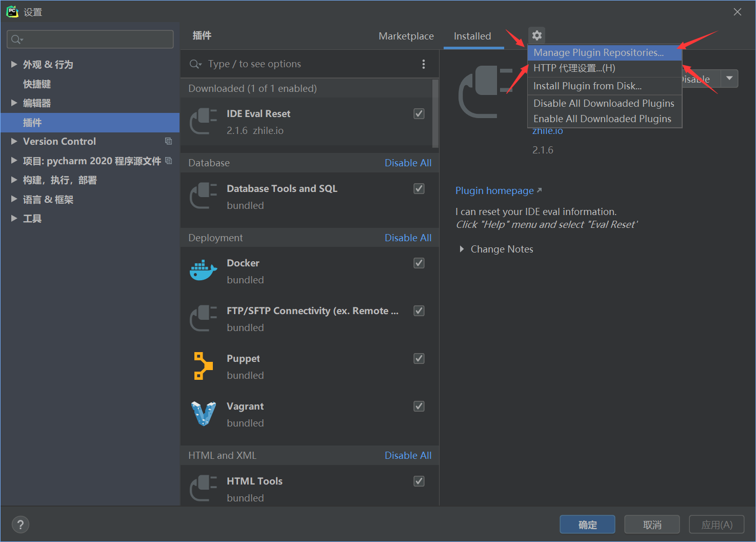The height and width of the screenshot is (542, 756).
Task: Toggle the Docker plugin checkbox
Action: (x=419, y=263)
